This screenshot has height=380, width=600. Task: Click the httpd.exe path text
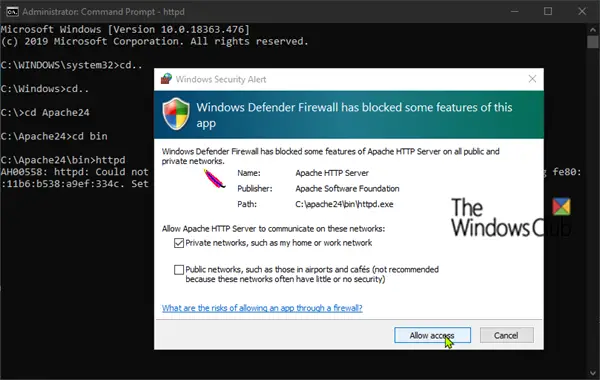(344, 204)
